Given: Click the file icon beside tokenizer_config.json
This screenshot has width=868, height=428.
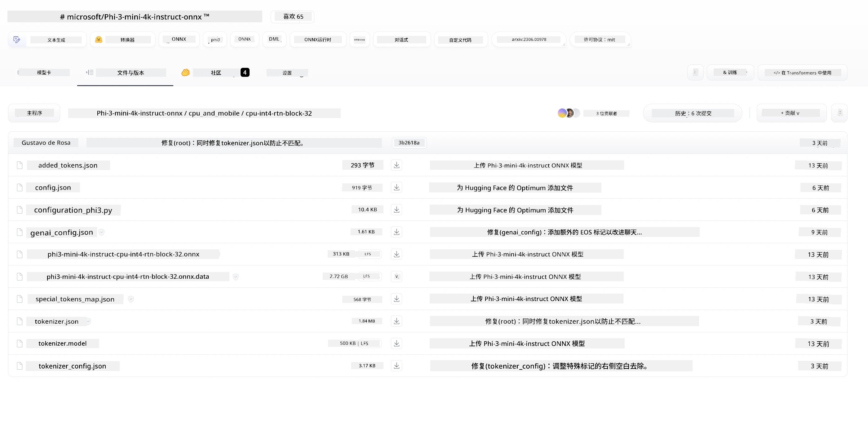Looking at the screenshot, I should pos(20,366).
